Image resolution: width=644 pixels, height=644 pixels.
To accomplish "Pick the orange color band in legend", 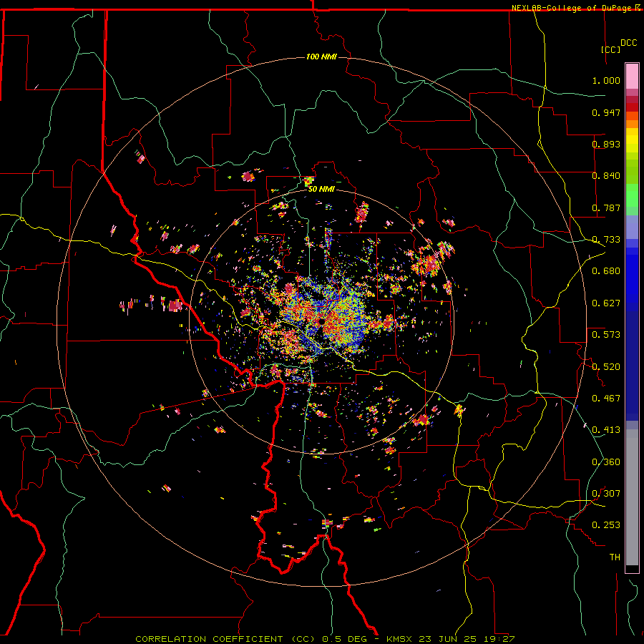I will 632,124.
